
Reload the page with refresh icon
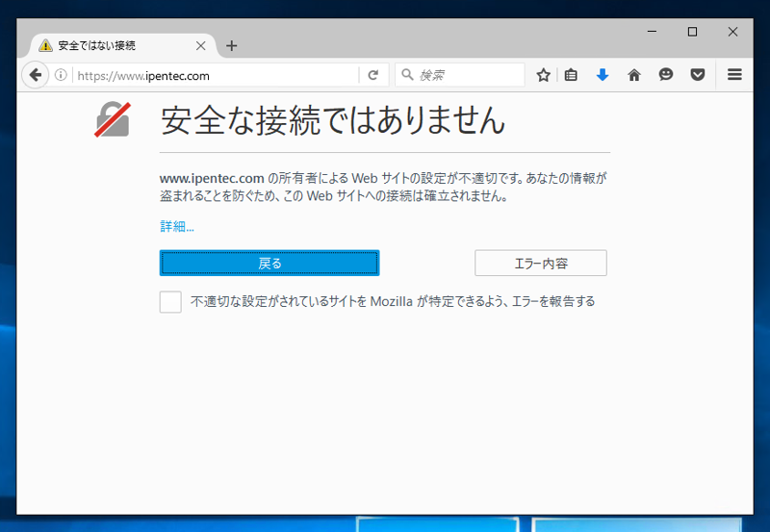pos(372,75)
